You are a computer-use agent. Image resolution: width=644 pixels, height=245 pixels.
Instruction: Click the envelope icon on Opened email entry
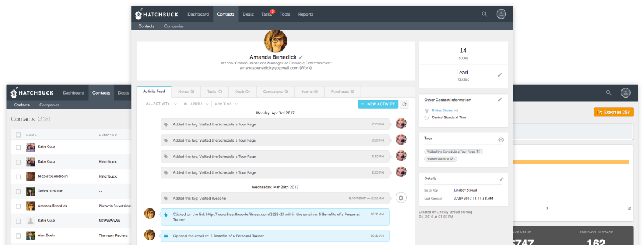pos(166,236)
